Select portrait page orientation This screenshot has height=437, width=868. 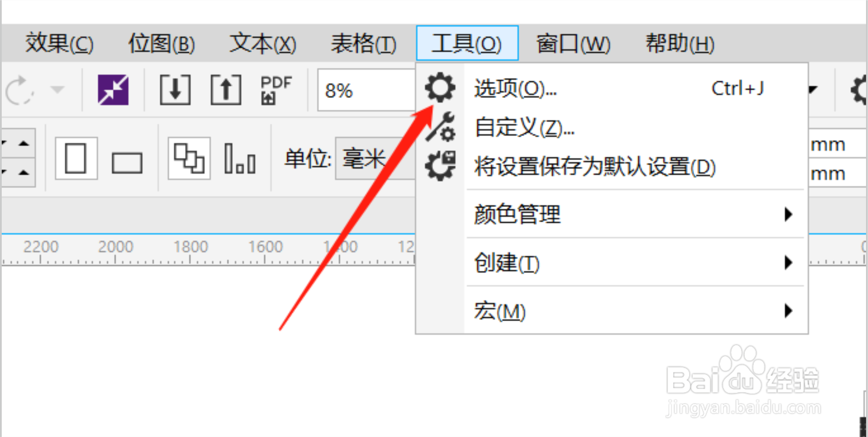tap(76, 158)
